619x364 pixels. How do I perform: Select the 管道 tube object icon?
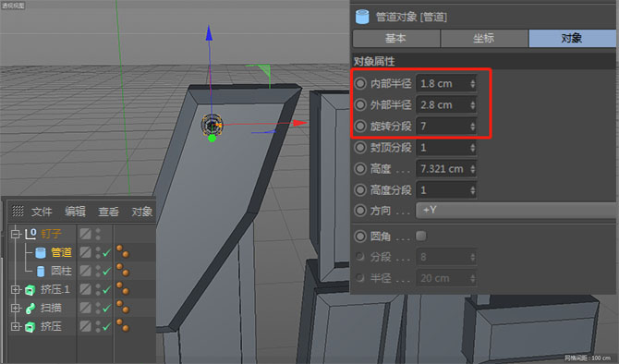click(x=41, y=252)
